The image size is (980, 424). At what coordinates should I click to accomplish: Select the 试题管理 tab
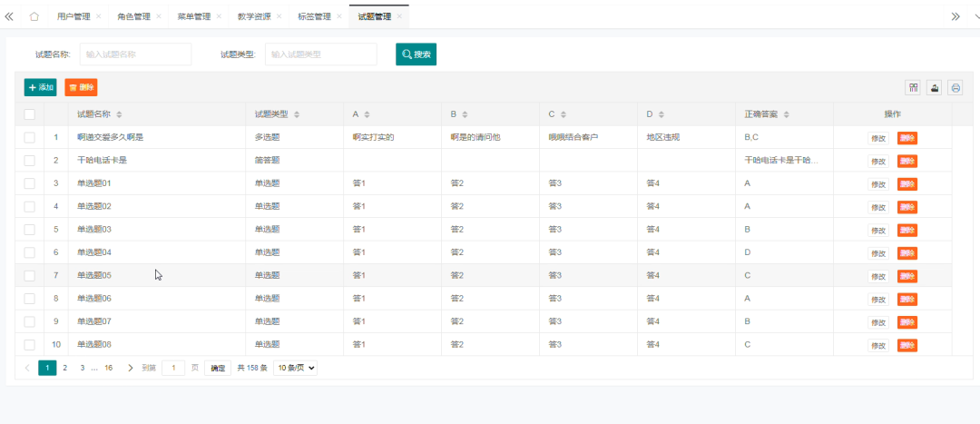tap(375, 17)
